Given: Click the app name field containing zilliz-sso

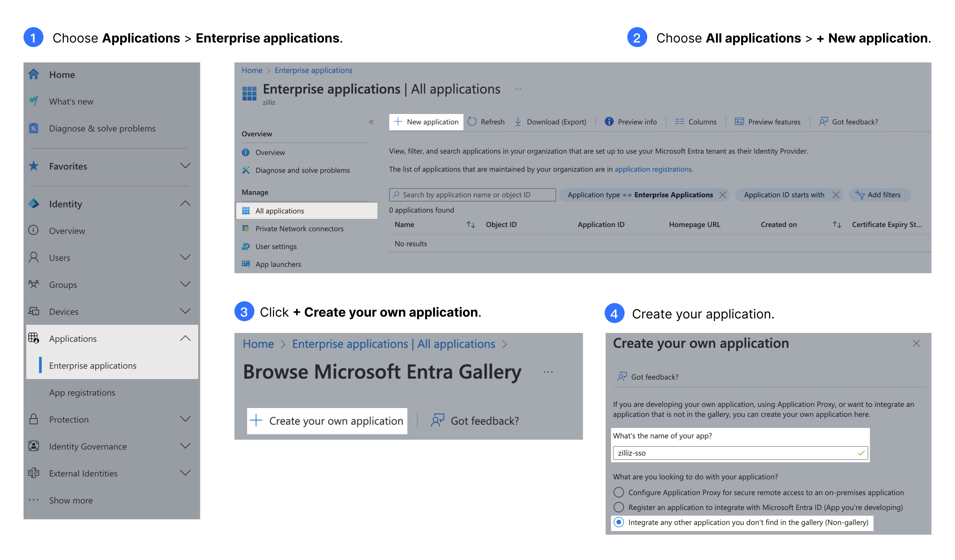Looking at the screenshot, I should pos(740,453).
